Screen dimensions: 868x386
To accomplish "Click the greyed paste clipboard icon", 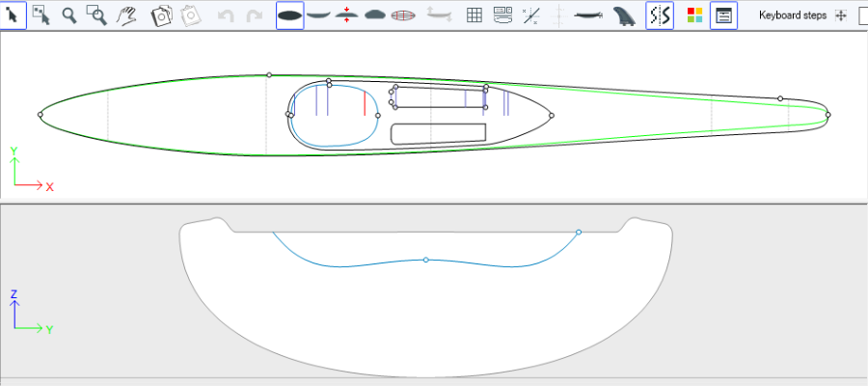I will pos(192,16).
